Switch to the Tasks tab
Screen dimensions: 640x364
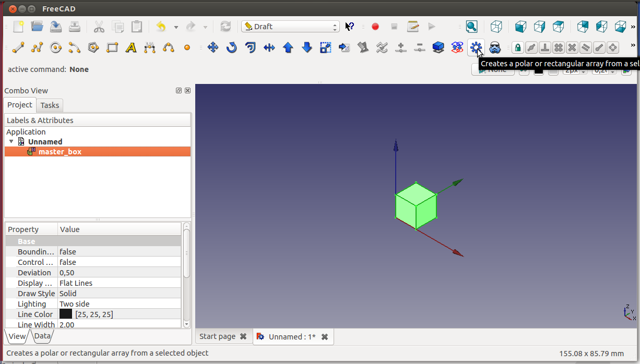[50, 105]
